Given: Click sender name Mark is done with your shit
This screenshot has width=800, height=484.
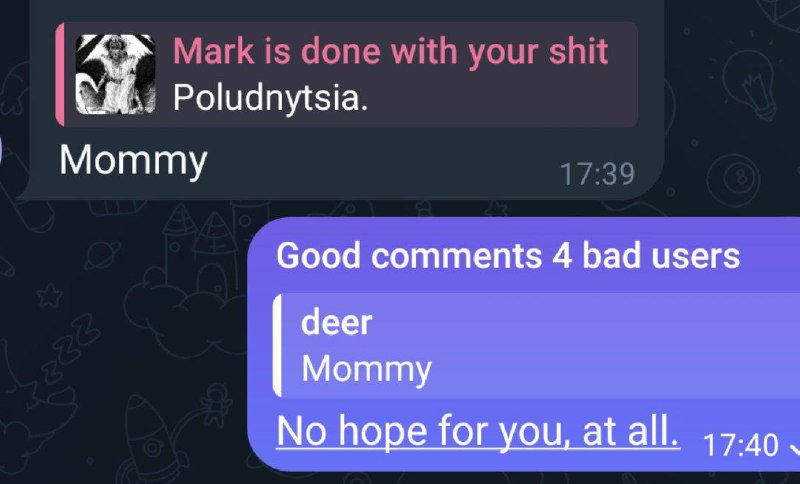Looking at the screenshot, I should (x=390, y=51).
